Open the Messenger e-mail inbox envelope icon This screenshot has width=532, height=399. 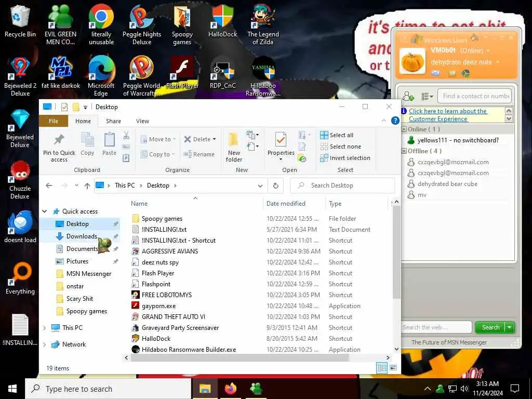click(436, 73)
